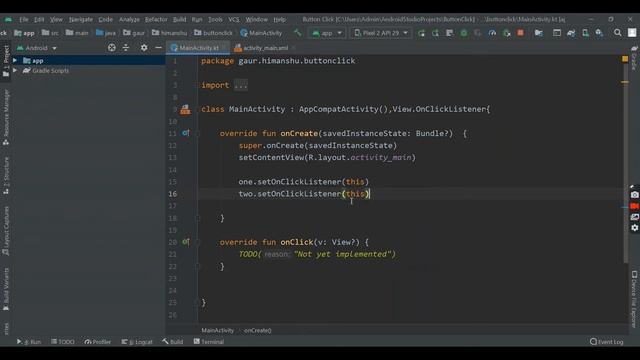Sync Project with Gradle Files icon

571,33
